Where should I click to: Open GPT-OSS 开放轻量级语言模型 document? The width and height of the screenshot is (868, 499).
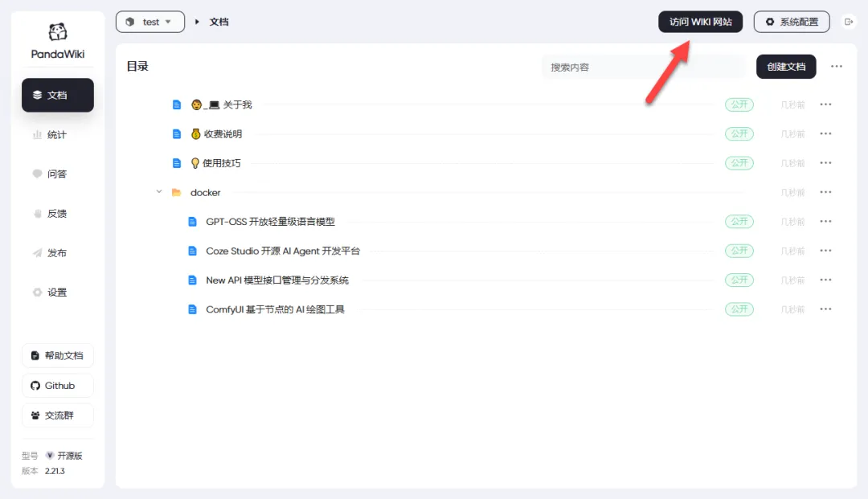click(x=270, y=222)
